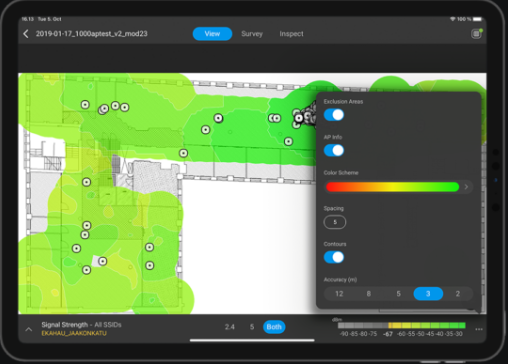
Task: Open the three-dots menu beside the legend
Action: pyautogui.click(x=479, y=329)
